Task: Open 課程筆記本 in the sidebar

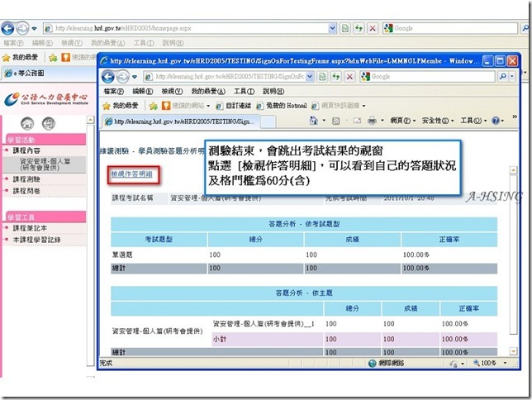Action: pyautogui.click(x=30, y=228)
